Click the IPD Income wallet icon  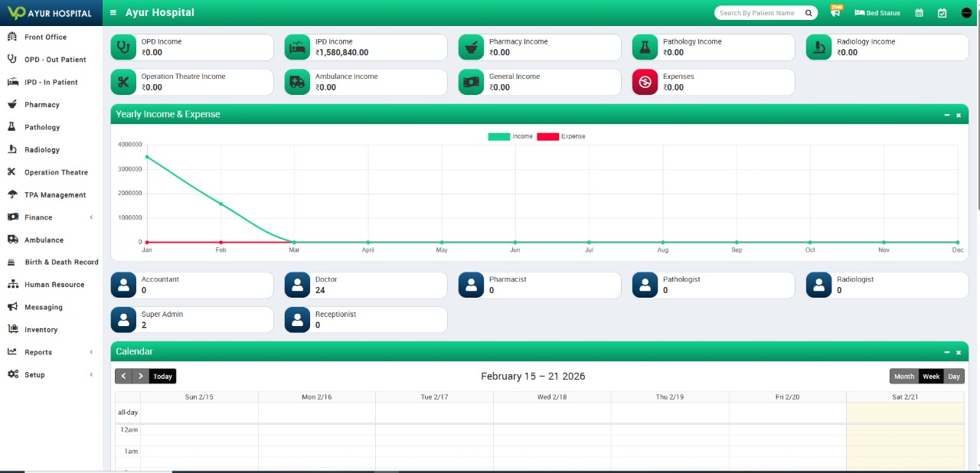pyautogui.click(x=297, y=47)
